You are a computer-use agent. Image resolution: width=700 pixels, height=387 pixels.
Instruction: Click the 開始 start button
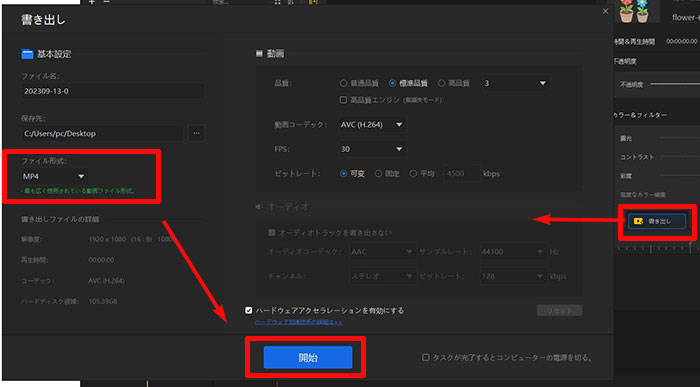(x=308, y=357)
